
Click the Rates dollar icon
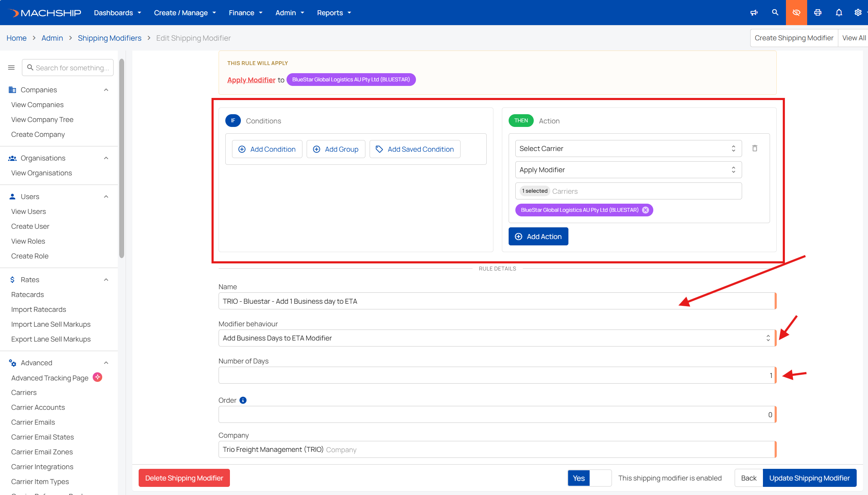(x=12, y=280)
